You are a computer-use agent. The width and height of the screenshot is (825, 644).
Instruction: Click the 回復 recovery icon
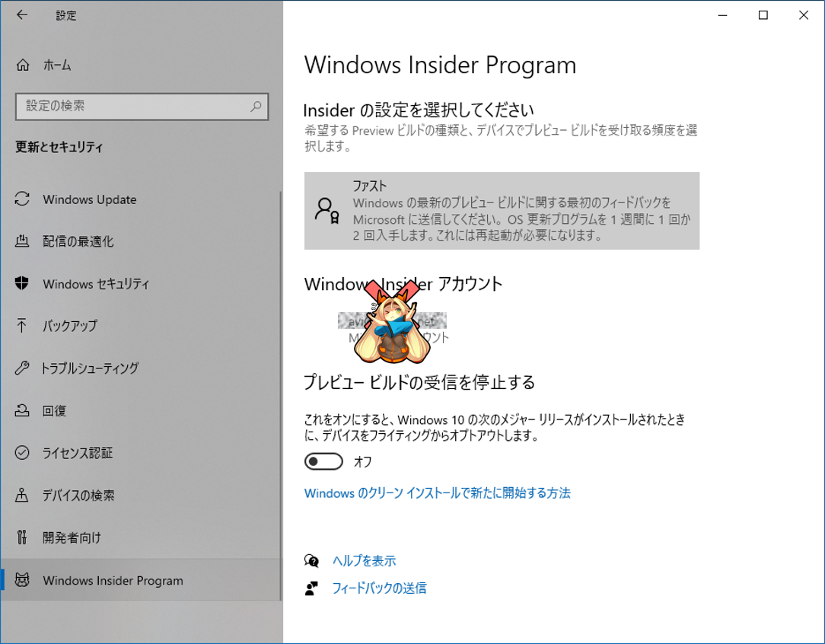22,410
